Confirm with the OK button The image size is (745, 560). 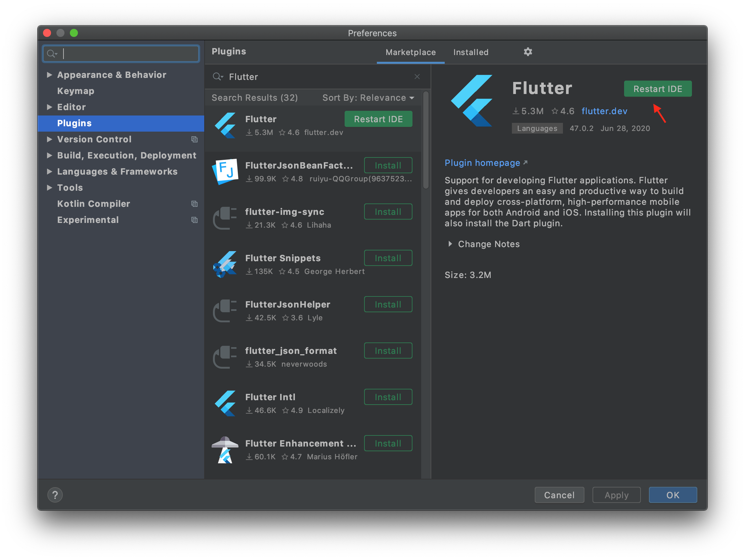672,495
